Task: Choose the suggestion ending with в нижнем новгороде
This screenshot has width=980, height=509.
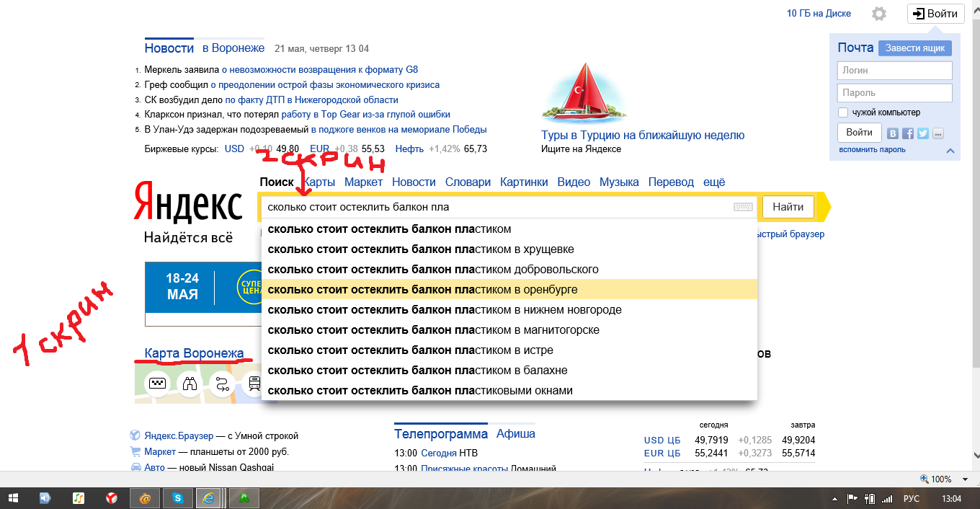Action: (509, 310)
